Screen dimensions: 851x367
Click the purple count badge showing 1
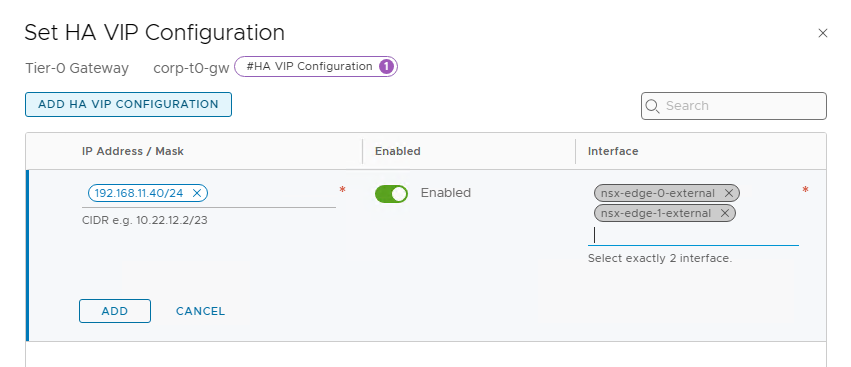pyautogui.click(x=386, y=67)
